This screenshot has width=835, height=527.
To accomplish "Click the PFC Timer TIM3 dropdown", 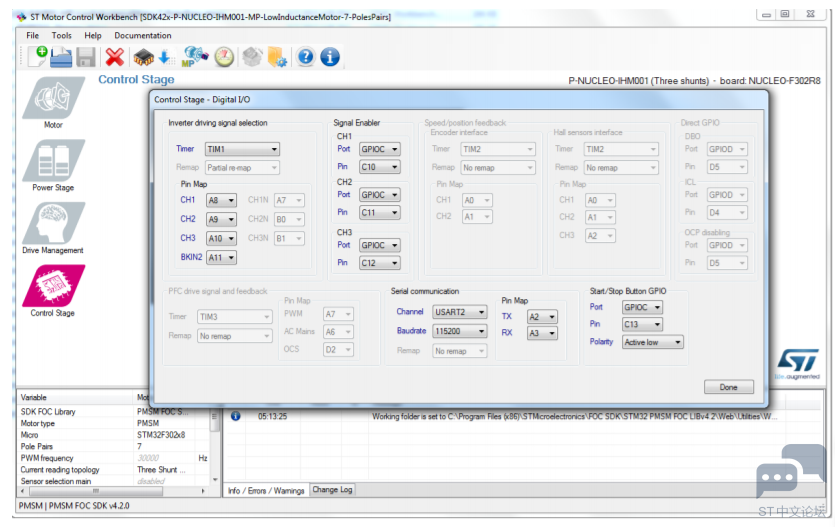I will pyautogui.click(x=235, y=317).
